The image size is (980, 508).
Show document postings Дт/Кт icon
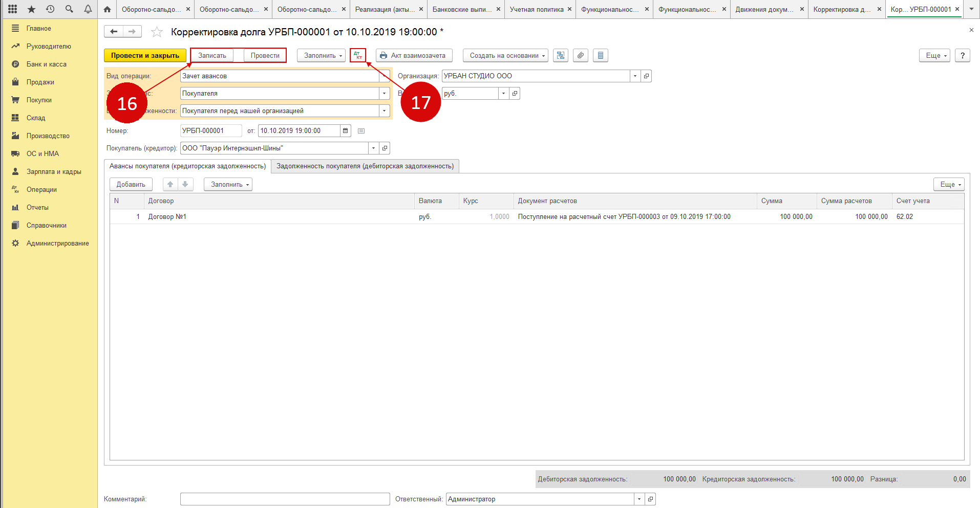[x=358, y=55]
